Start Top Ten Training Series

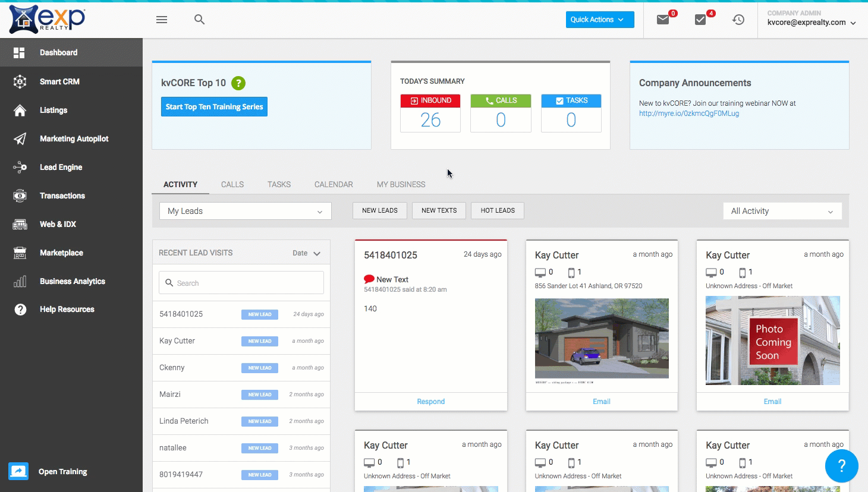[x=214, y=107]
